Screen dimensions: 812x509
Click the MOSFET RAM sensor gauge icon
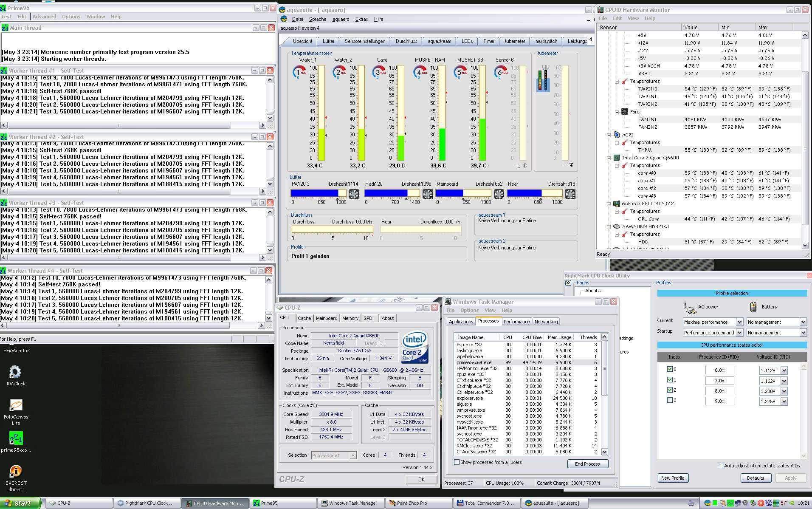[x=420, y=72]
